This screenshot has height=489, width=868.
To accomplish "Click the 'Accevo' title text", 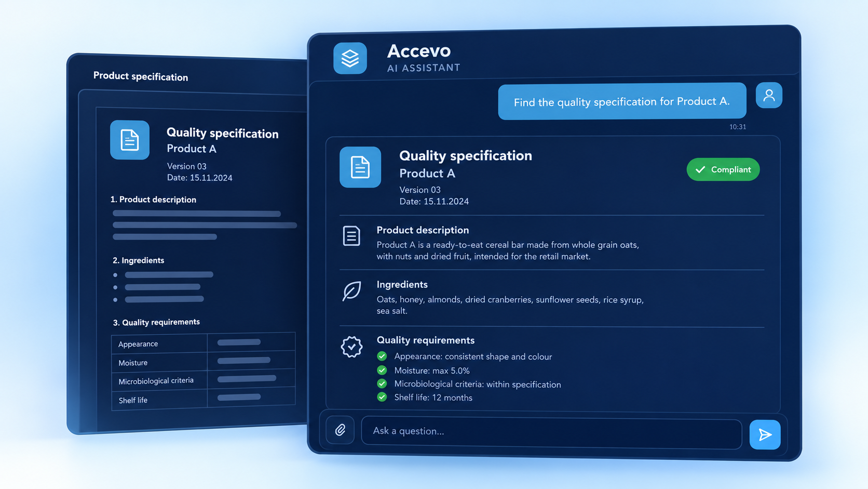I will point(419,51).
